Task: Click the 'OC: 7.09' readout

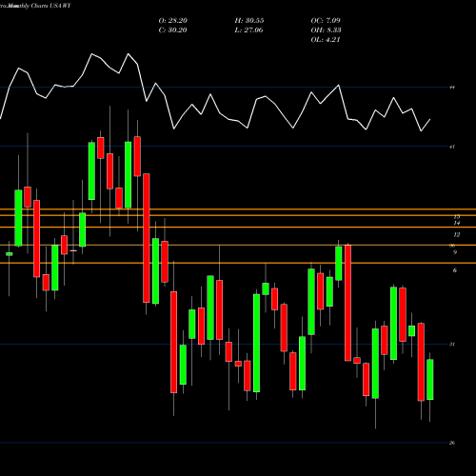Action: tap(326, 21)
